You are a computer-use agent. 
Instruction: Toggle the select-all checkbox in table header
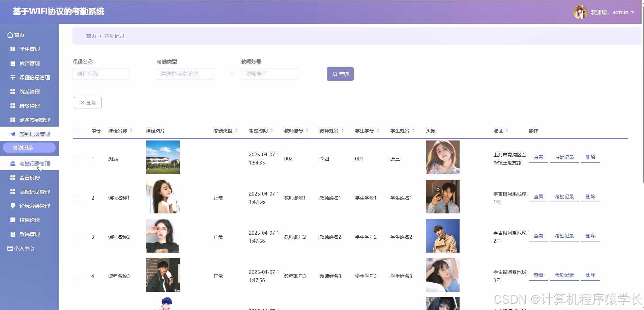[x=77, y=130]
